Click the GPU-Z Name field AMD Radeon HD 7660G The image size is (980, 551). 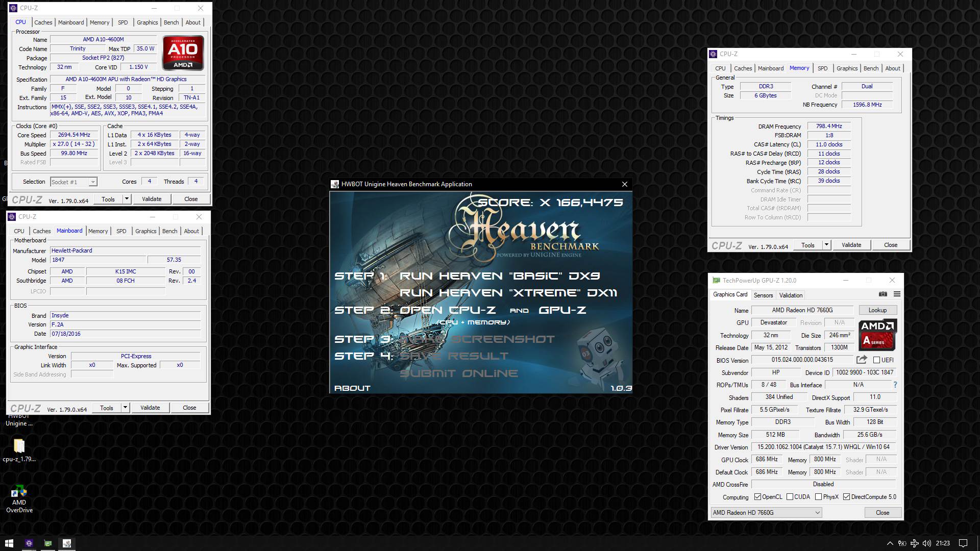coord(802,310)
